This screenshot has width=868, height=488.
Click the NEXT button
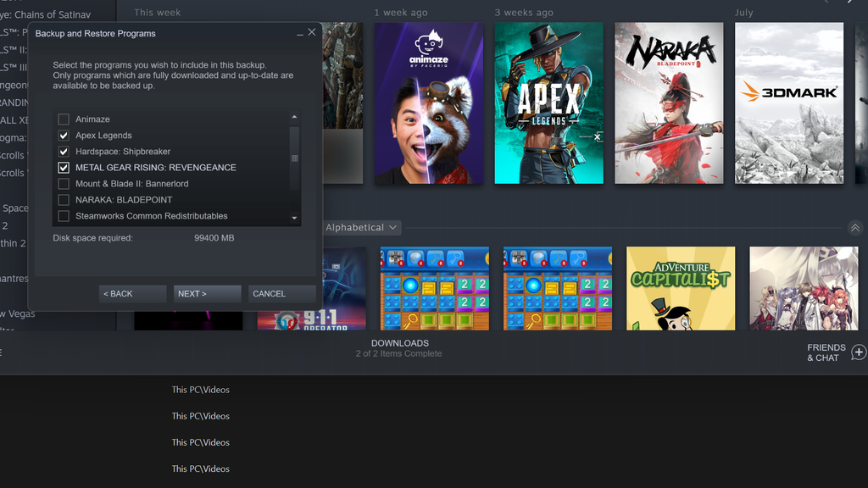(207, 293)
